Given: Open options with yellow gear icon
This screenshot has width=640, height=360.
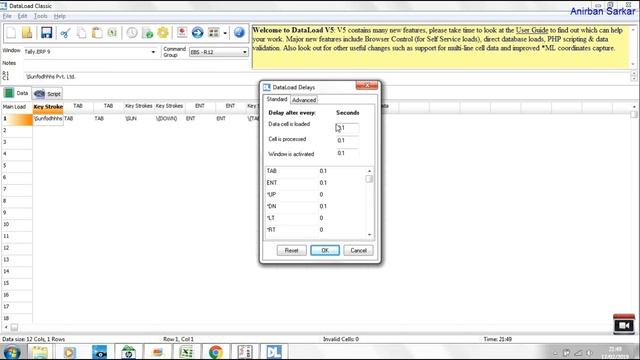Looking at the screenshot, I should 163,33.
